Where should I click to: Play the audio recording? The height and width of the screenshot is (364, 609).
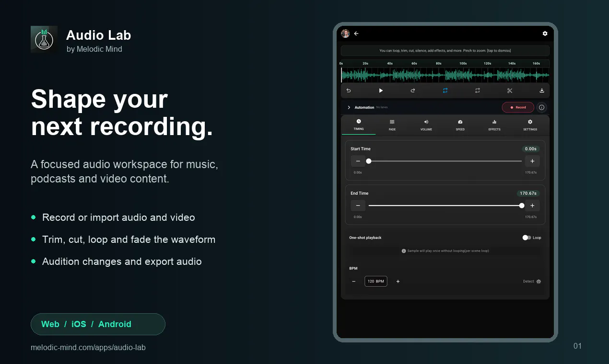(x=381, y=91)
